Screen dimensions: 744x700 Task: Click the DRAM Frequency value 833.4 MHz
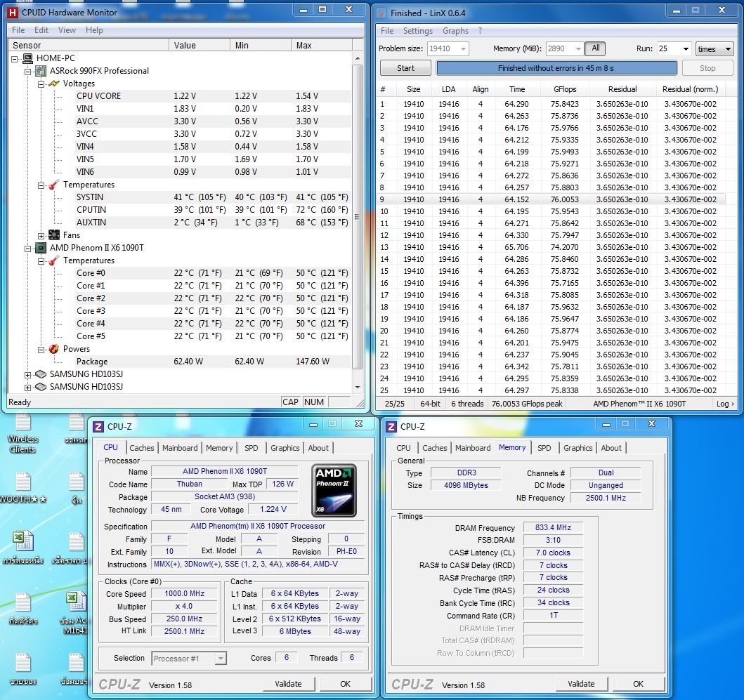click(553, 527)
